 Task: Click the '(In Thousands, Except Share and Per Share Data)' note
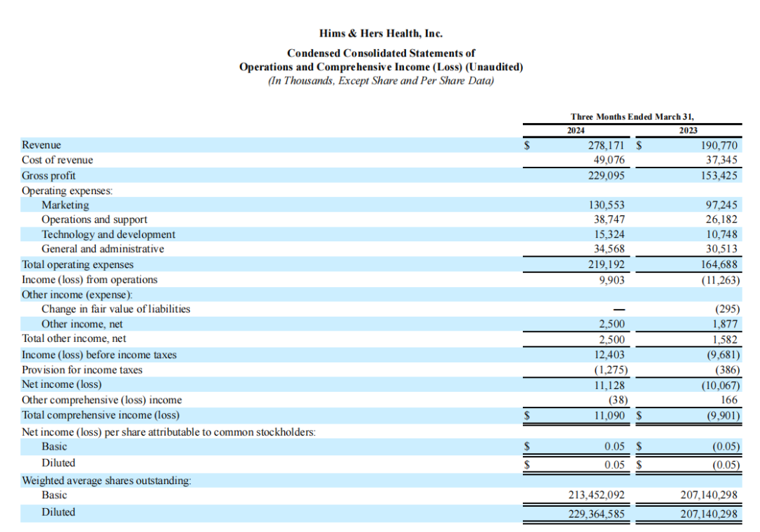pos(381,80)
